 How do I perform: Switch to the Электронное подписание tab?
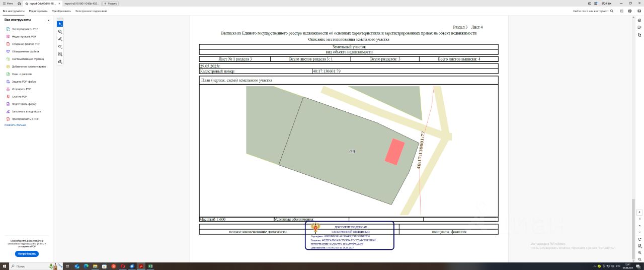click(x=91, y=11)
